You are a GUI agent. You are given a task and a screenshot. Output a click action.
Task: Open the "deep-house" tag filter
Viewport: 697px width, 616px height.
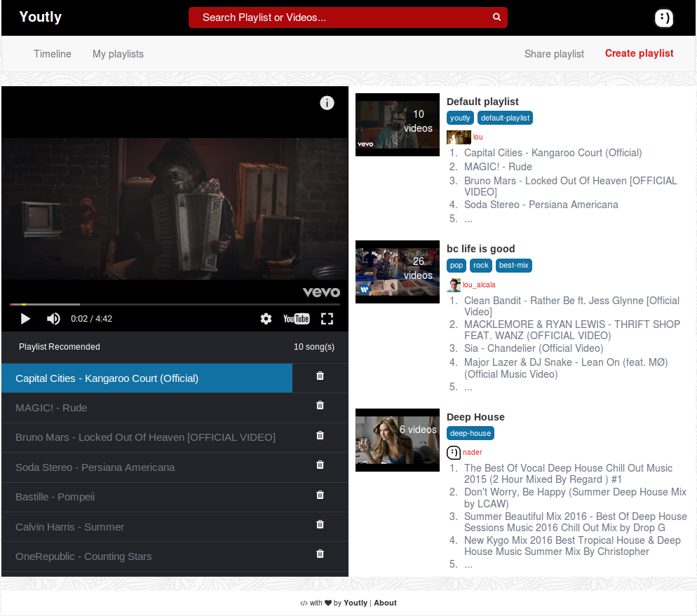pos(470,433)
